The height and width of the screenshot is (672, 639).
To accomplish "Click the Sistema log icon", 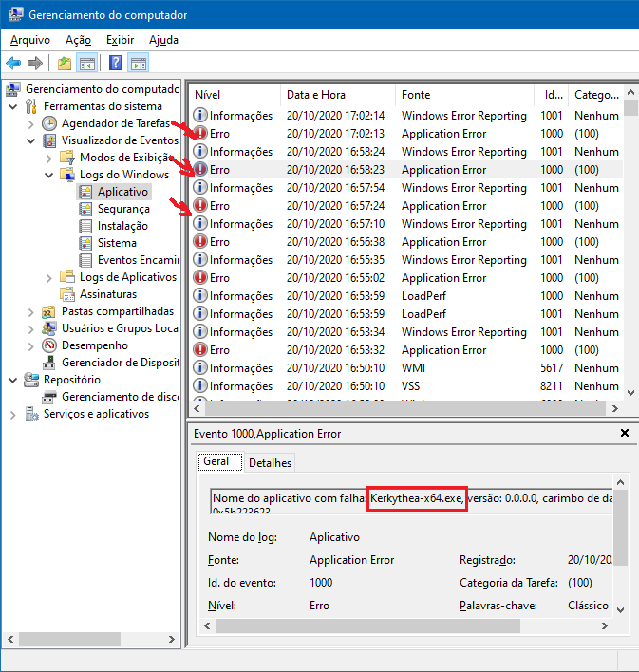I will pyautogui.click(x=85, y=243).
